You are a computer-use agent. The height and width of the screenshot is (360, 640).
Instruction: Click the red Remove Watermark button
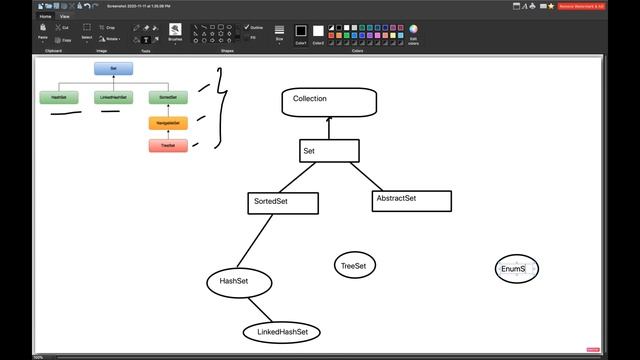[581, 6]
